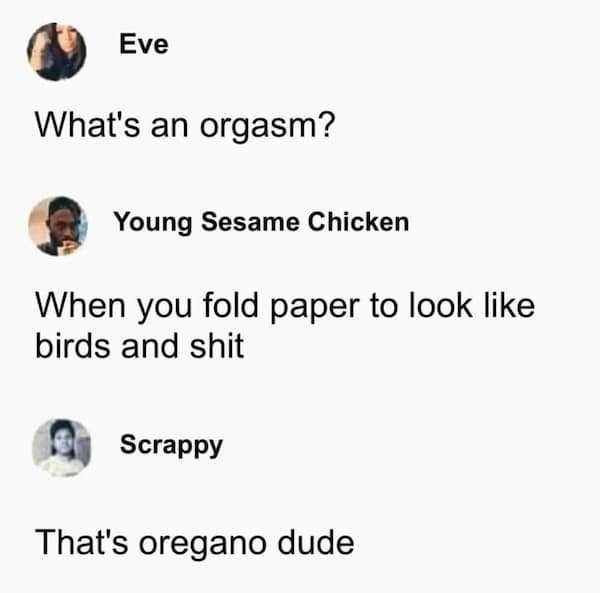600x593 pixels.
Task: Click the word "Chicken" in the username
Action: (x=359, y=222)
